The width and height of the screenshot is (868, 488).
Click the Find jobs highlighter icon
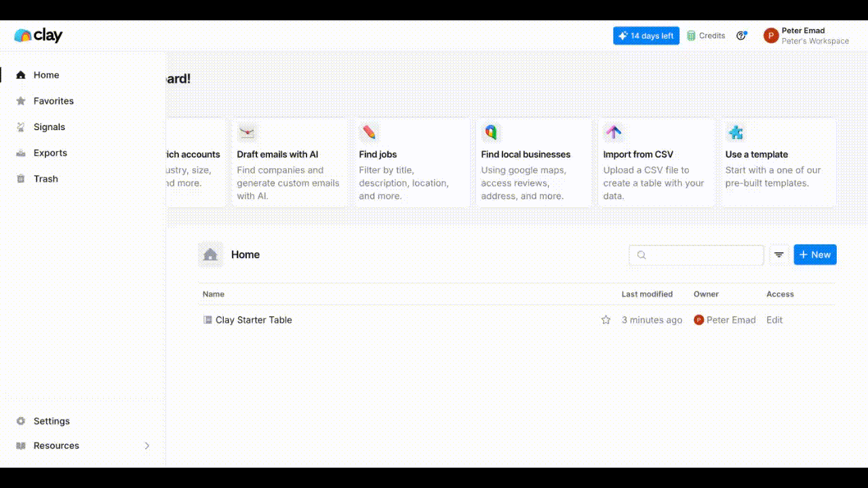pyautogui.click(x=369, y=132)
